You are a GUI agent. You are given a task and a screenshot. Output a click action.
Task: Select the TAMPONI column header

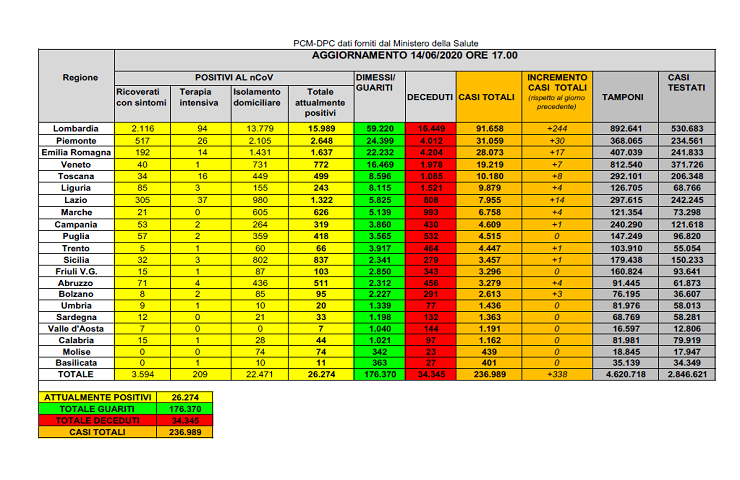click(623, 96)
